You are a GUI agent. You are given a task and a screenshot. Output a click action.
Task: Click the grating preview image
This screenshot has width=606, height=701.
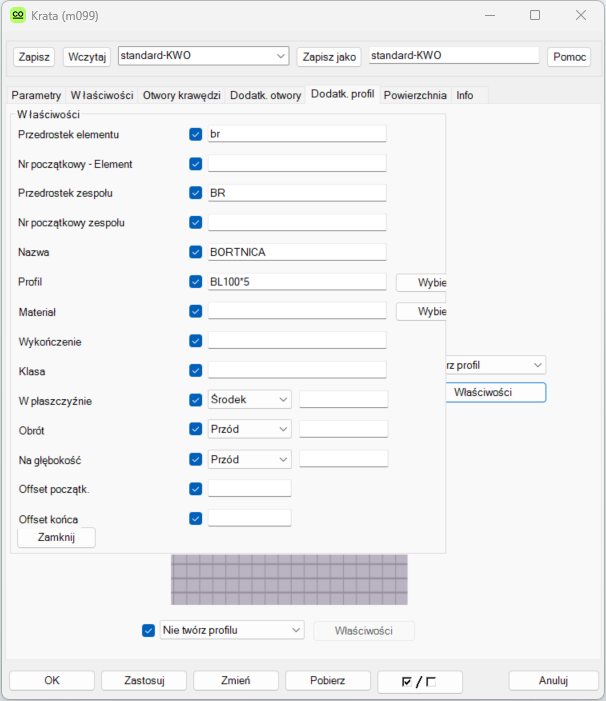coord(289,579)
